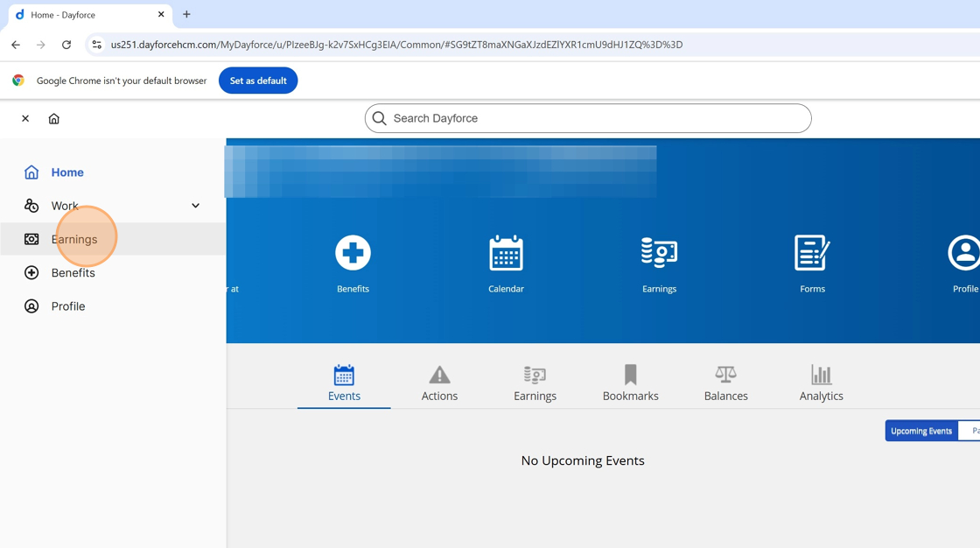Go forward in browser history
The width and height of the screenshot is (980, 548).
point(40,45)
